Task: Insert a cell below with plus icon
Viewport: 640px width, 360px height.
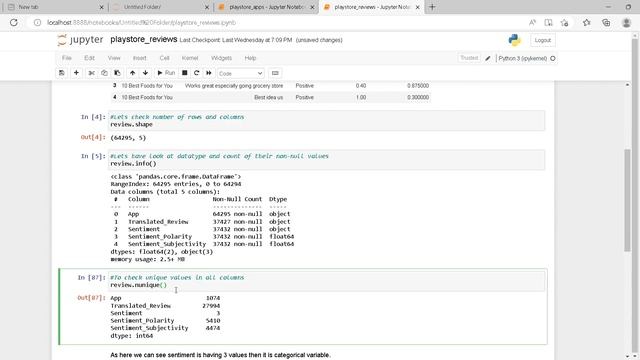Action: [76, 73]
